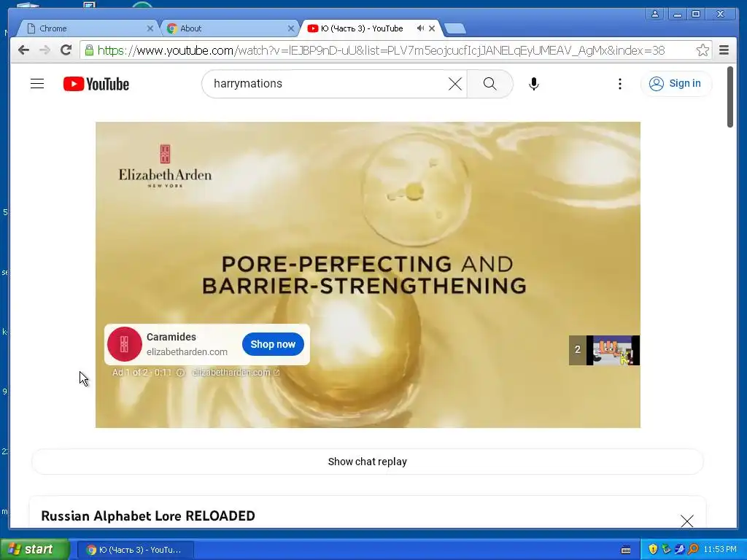Bookmark this page with the star icon
The image size is (747, 560).
click(x=703, y=50)
